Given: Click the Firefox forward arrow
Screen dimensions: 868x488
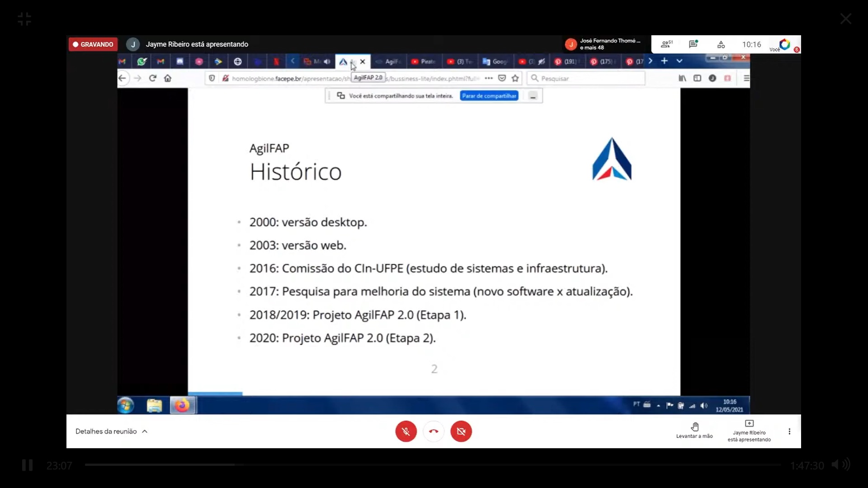Looking at the screenshot, I should tap(137, 78).
